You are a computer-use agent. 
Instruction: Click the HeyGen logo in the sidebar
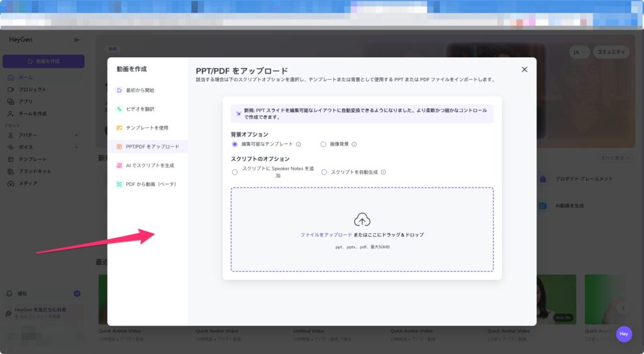21,40
